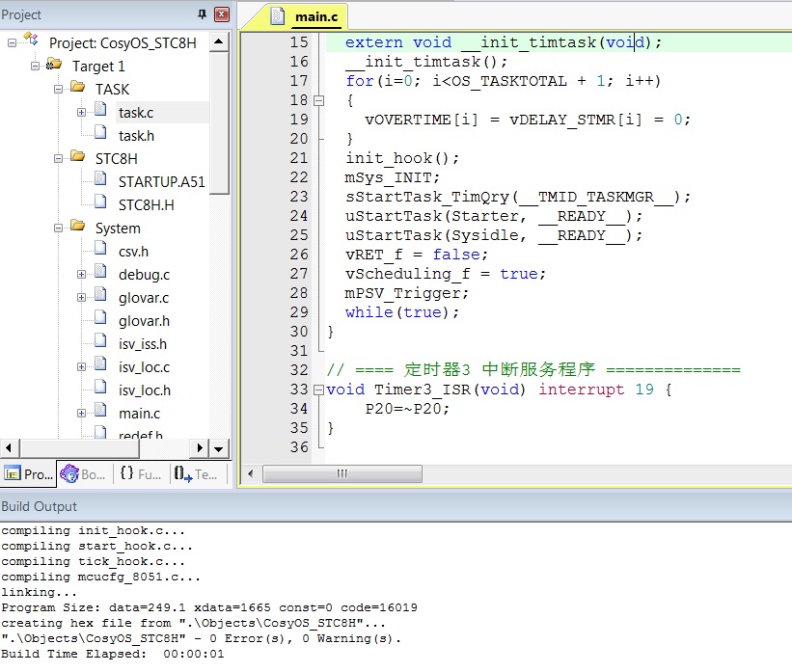Select the System group label

[x=118, y=228]
